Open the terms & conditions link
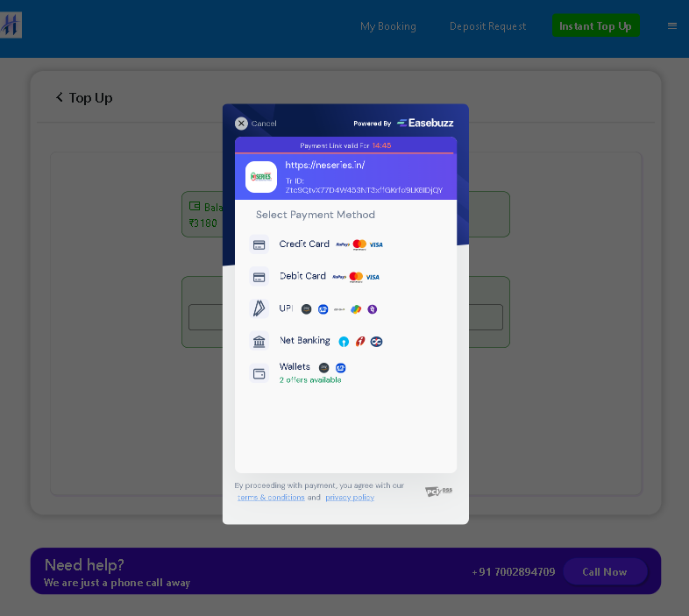The width and height of the screenshot is (689, 616). 271,498
